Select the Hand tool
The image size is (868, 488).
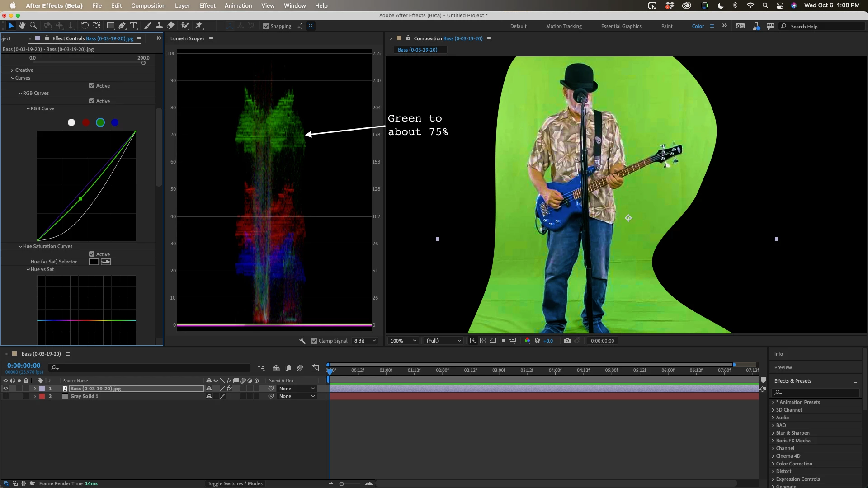tap(22, 26)
